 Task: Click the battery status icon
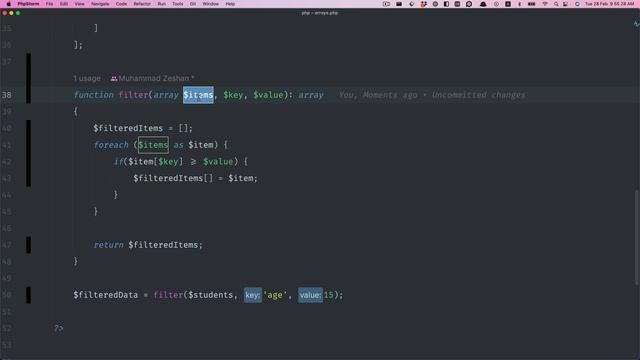(x=531, y=4)
